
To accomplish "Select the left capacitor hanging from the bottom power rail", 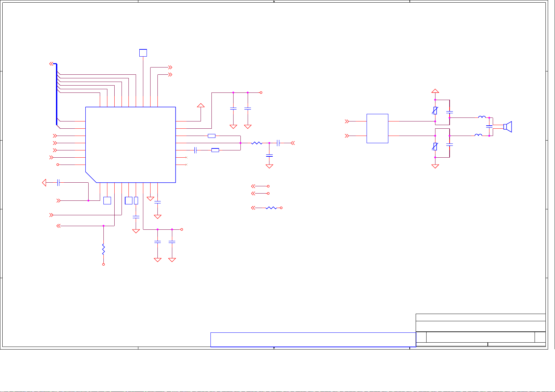I will coord(158,242).
